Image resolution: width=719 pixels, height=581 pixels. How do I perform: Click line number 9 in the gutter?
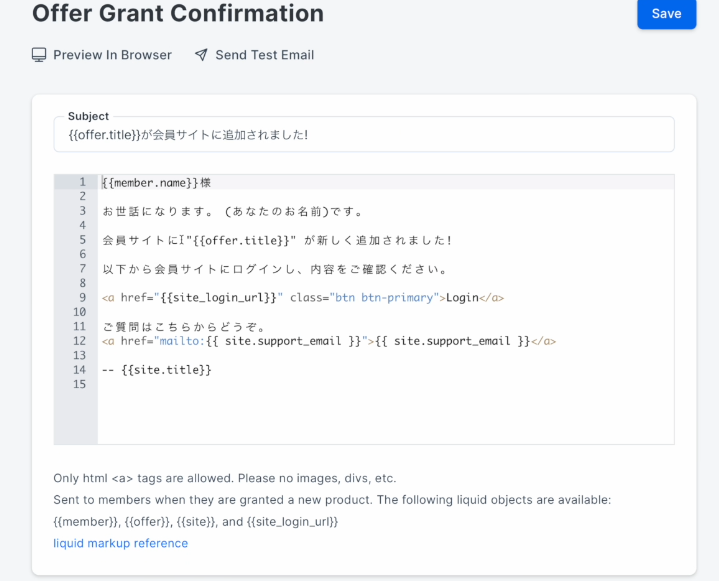(83, 298)
